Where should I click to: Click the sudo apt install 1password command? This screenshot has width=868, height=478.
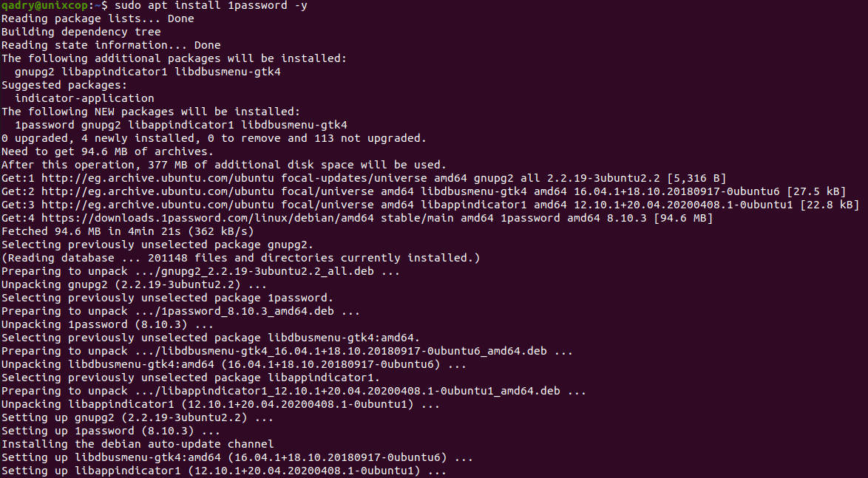point(211,5)
